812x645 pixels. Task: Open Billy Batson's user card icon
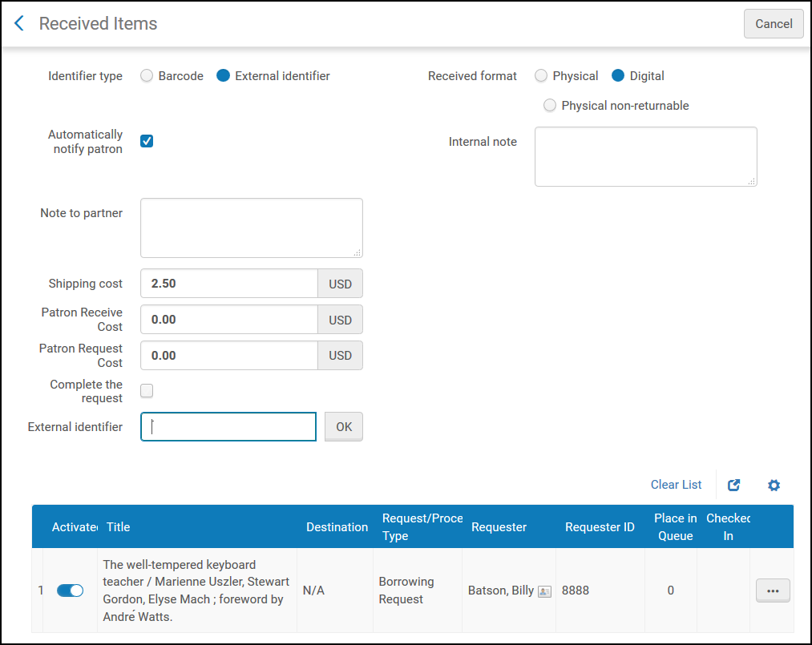544,591
